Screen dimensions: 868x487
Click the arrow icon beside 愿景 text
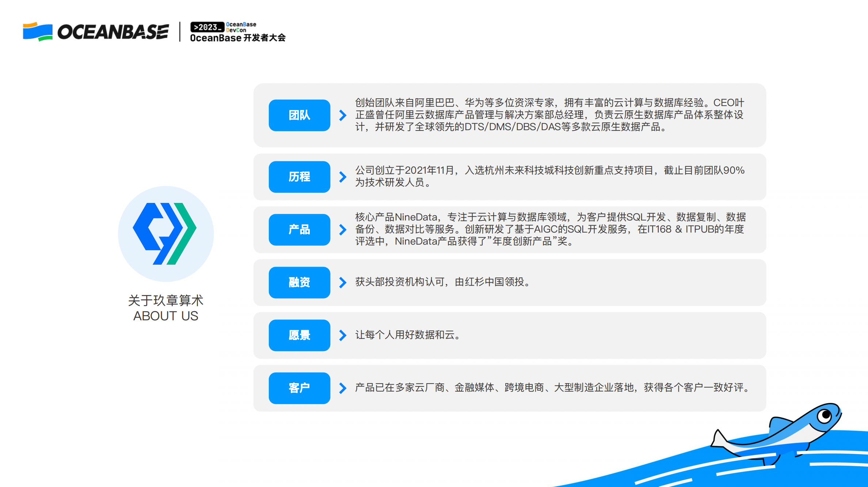point(343,335)
